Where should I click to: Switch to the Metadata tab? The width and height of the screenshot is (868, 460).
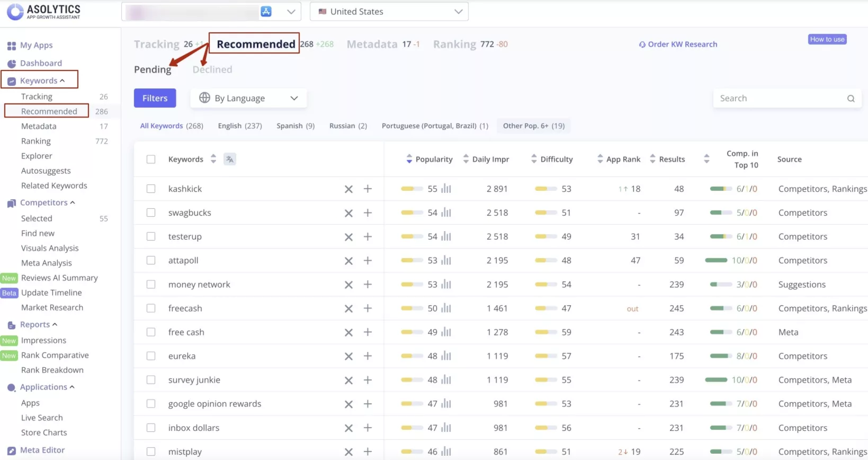(372, 44)
